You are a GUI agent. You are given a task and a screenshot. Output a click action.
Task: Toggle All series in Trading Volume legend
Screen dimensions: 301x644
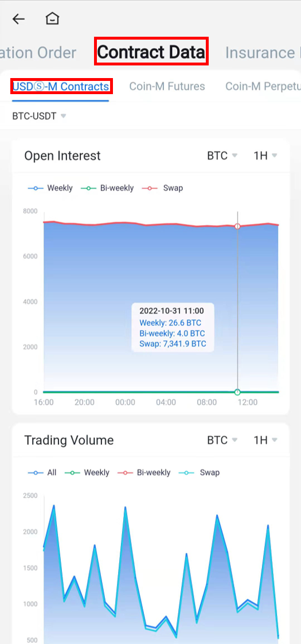tap(42, 473)
